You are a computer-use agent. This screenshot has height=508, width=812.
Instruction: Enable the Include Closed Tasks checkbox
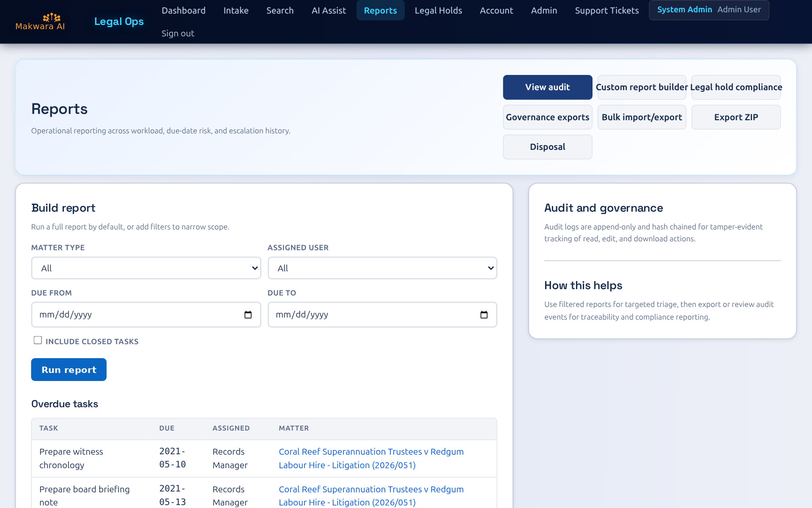coord(38,340)
